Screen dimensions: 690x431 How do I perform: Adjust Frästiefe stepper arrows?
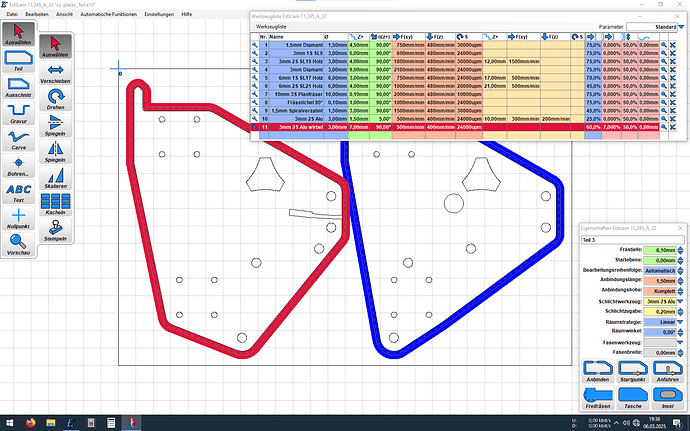[680, 250]
